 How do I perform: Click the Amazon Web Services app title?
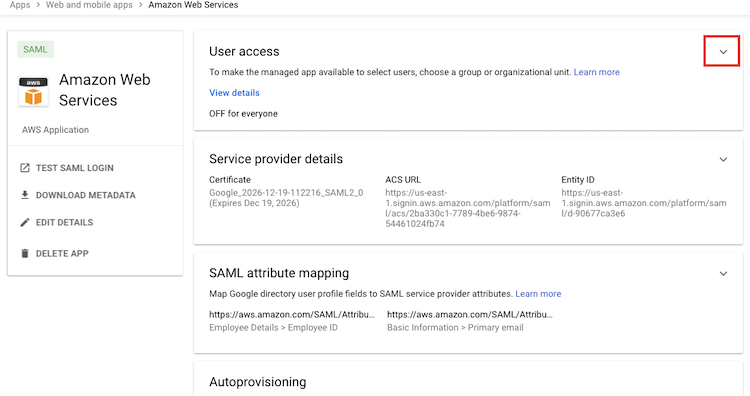(105, 90)
